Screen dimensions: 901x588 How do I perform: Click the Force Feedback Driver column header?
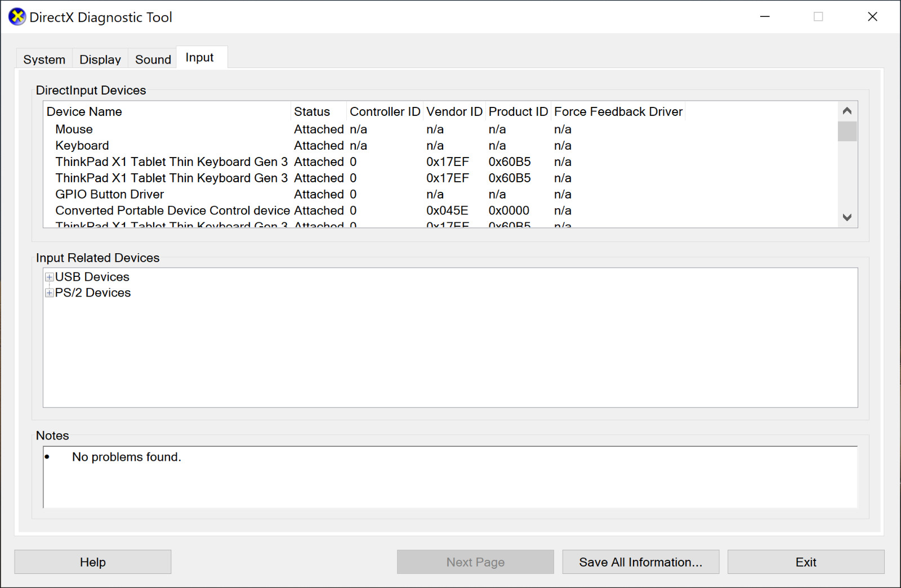[x=618, y=111]
